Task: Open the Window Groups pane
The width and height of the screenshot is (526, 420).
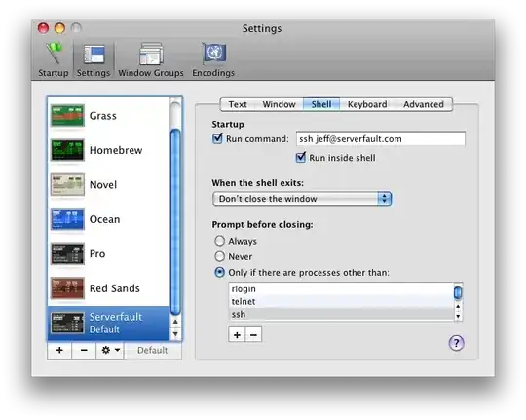Action: [x=151, y=60]
